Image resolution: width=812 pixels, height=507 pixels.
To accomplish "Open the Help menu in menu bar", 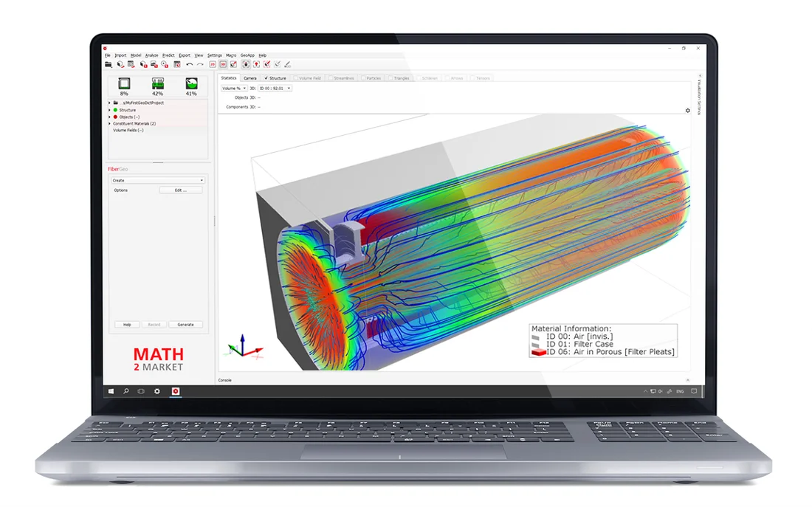I will 263,55.
